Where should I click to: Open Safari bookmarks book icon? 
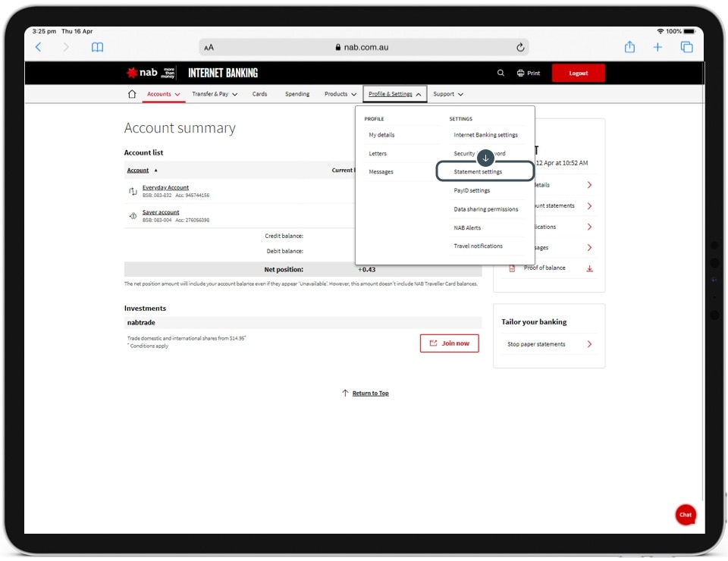coord(97,47)
